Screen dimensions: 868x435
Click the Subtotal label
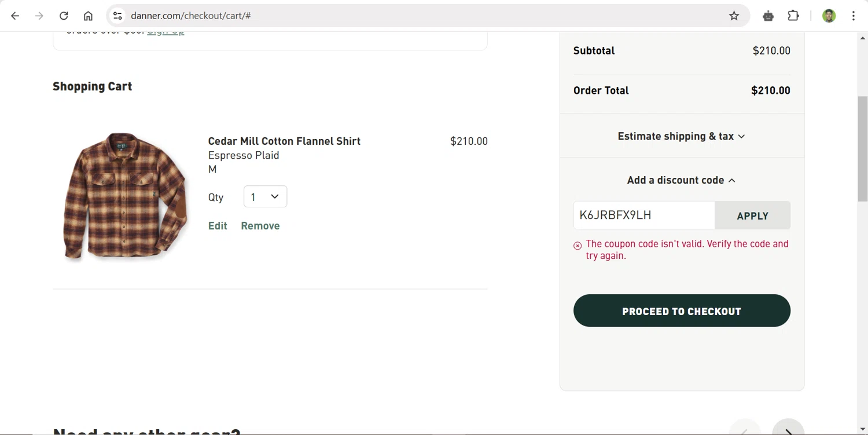[594, 50]
